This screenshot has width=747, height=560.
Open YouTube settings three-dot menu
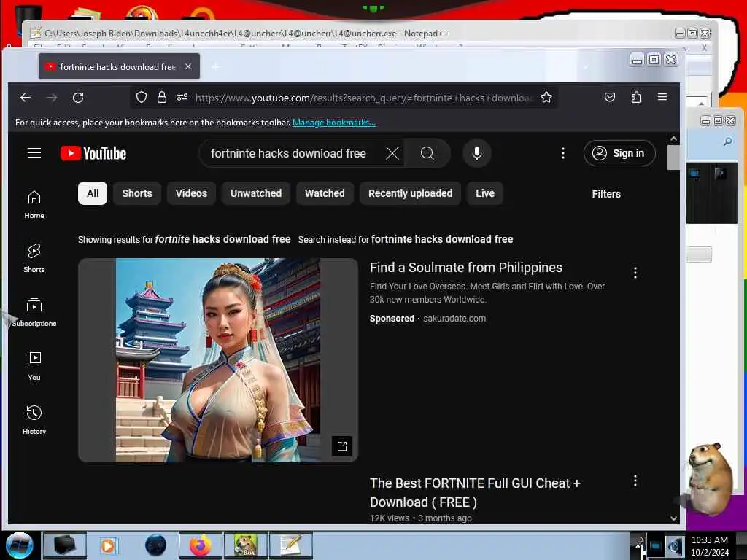[x=563, y=153]
